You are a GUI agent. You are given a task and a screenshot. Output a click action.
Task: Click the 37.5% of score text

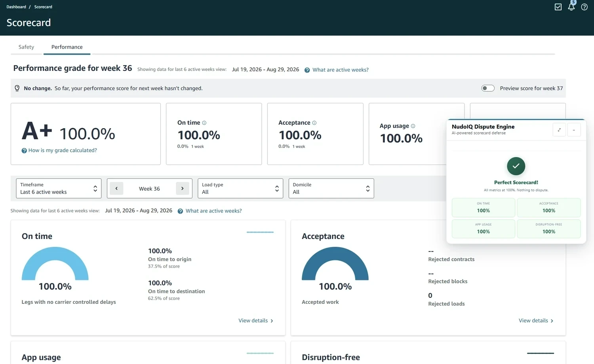(x=164, y=266)
